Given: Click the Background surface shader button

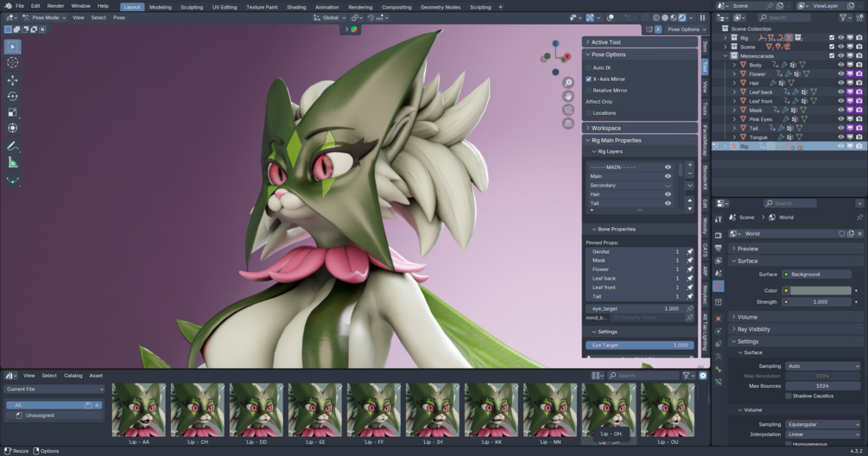Looking at the screenshot, I should click(816, 274).
